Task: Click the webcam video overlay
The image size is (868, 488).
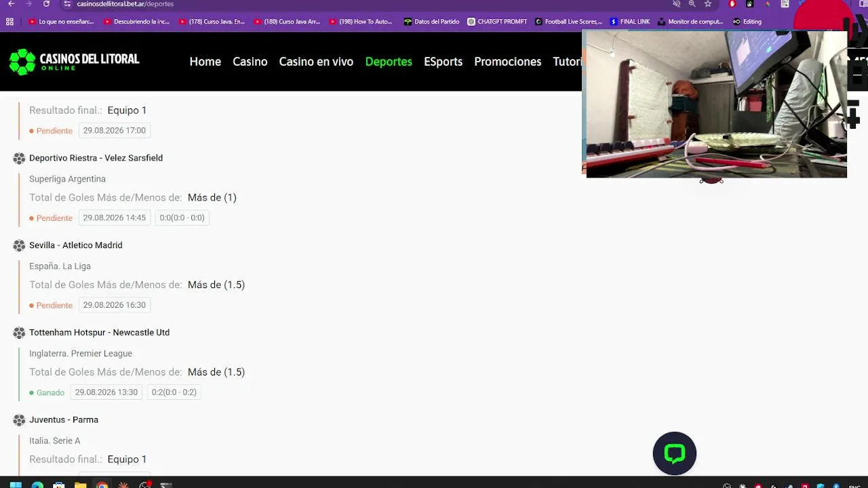Action: click(x=716, y=104)
